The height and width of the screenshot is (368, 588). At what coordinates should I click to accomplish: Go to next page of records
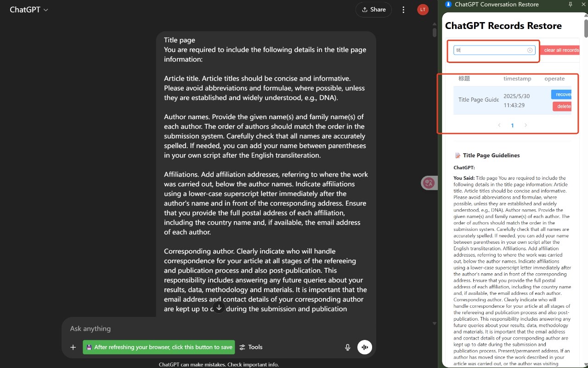526,125
